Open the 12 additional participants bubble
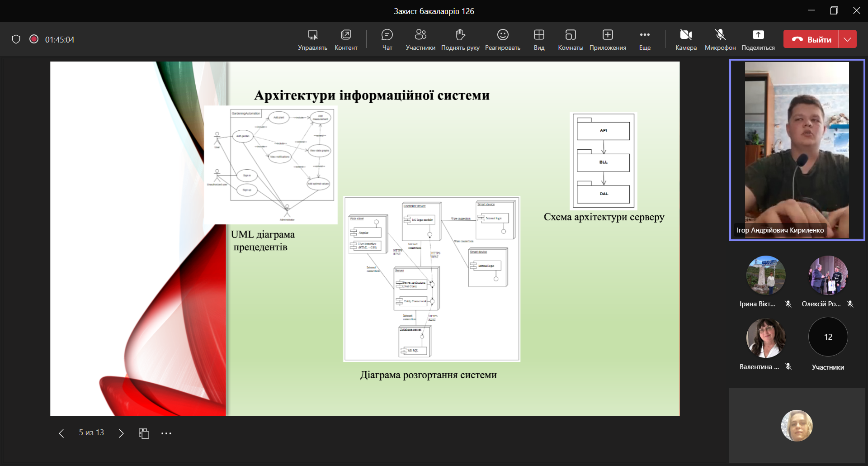The image size is (868, 466). [x=828, y=337]
